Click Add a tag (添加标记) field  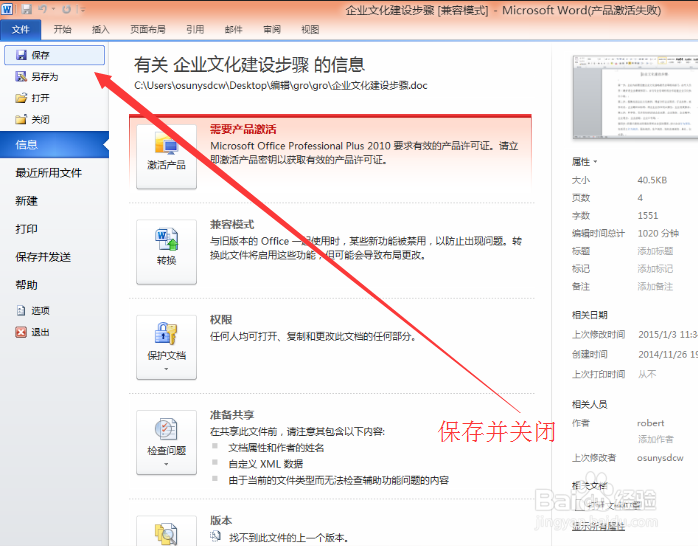click(x=655, y=269)
